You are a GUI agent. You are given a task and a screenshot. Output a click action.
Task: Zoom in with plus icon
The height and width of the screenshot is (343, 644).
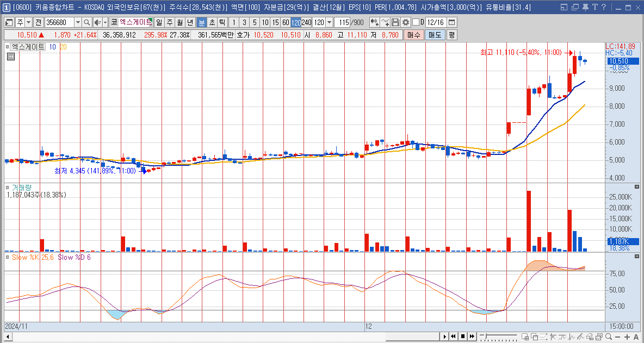(x=627, y=336)
